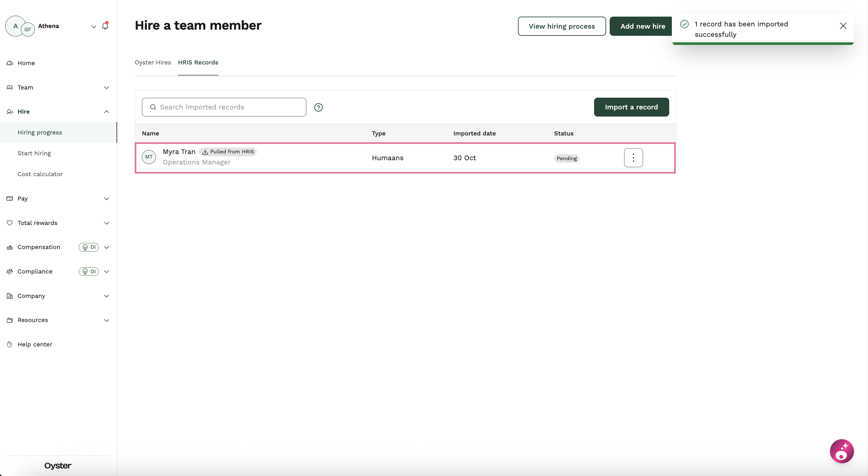The width and height of the screenshot is (868, 476).
Task: Open Myra Tran row actions menu
Action: pyautogui.click(x=633, y=158)
